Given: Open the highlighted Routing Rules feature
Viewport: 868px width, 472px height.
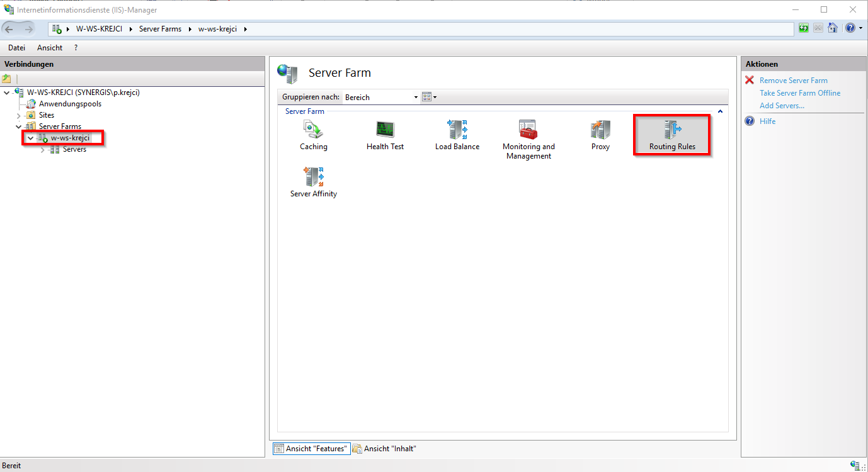Looking at the screenshot, I should [x=671, y=134].
